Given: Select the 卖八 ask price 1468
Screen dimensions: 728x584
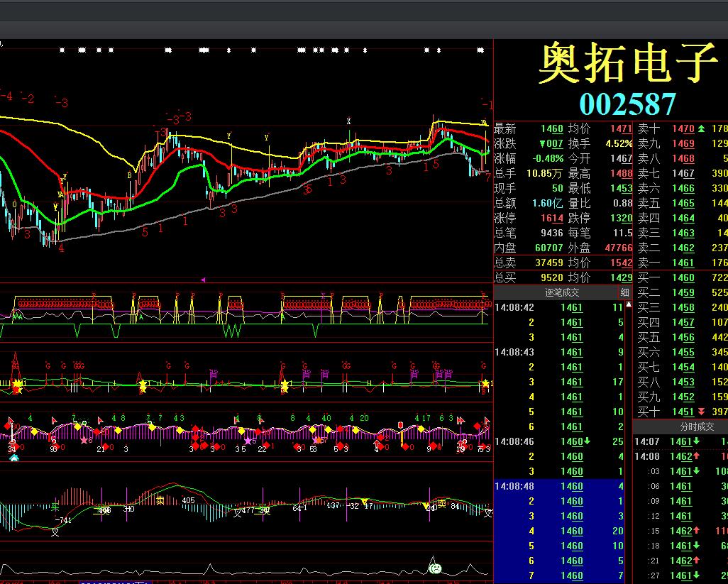Looking at the screenshot, I should pyautogui.click(x=683, y=158).
